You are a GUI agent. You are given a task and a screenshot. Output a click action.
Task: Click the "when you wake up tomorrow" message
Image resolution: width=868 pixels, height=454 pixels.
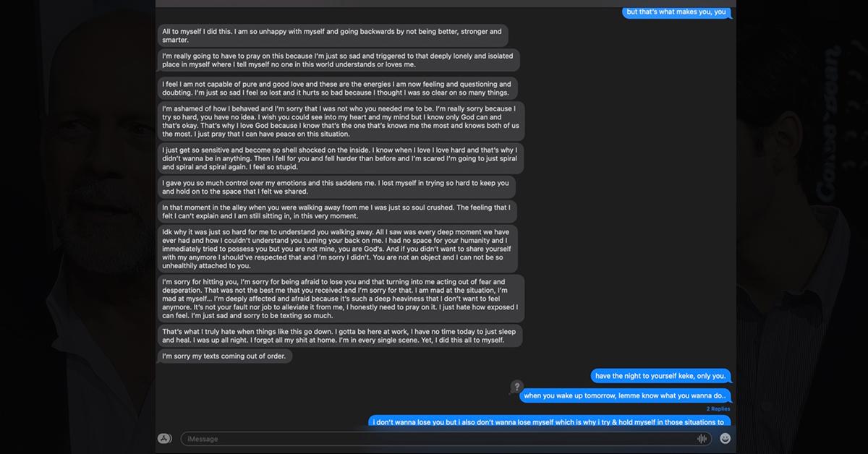pyautogui.click(x=625, y=395)
